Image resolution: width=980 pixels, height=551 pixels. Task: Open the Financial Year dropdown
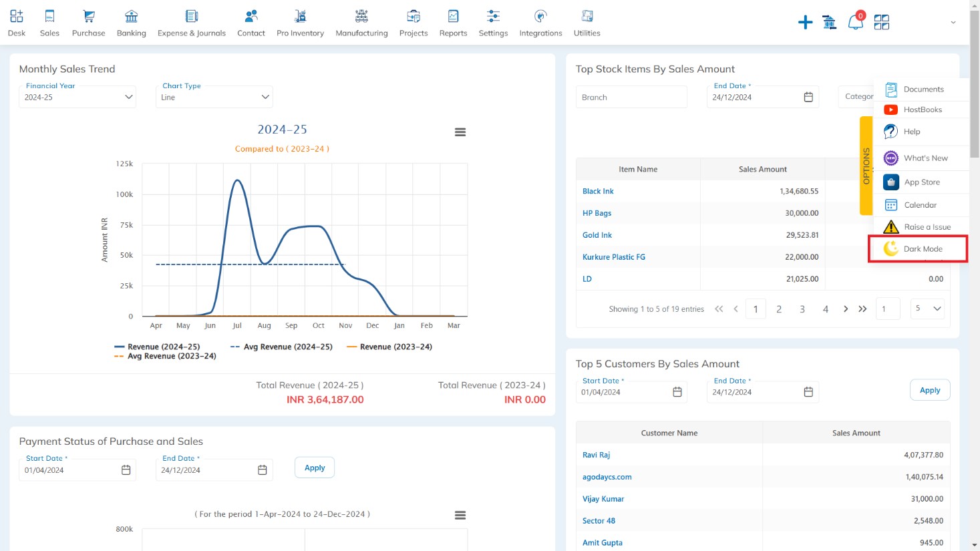[x=77, y=97]
